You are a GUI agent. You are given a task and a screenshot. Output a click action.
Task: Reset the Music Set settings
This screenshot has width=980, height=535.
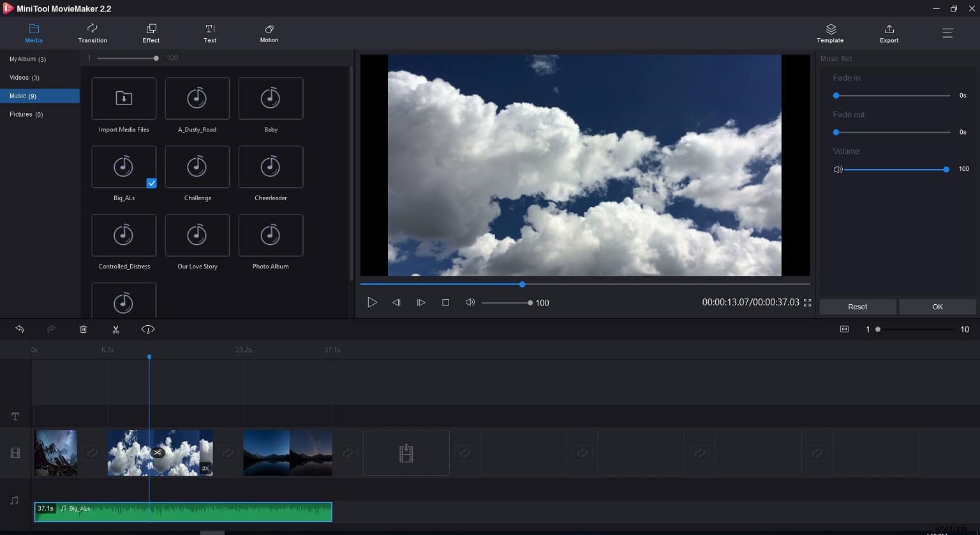(857, 307)
